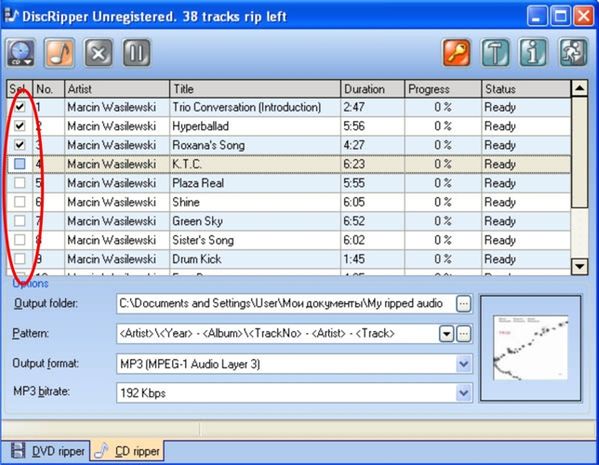Show program info with the i icon
The width and height of the screenshot is (599, 465).
pos(534,53)
